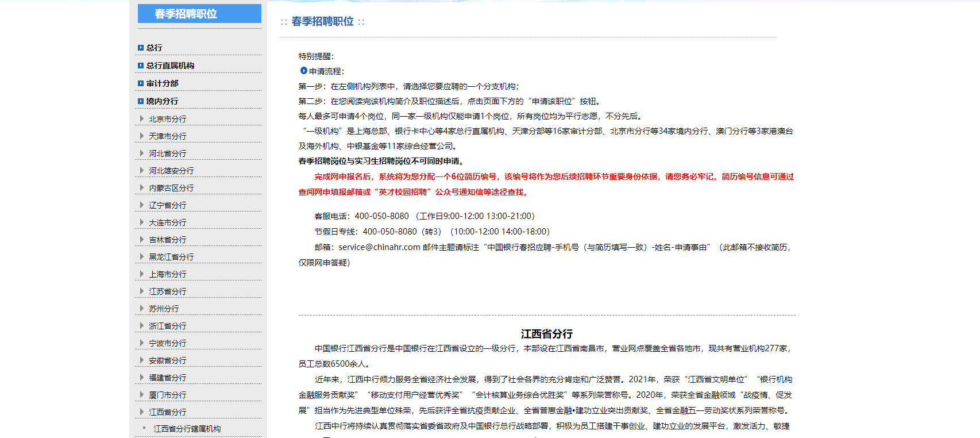Click blue square icon beside 总行

point(141,48)
